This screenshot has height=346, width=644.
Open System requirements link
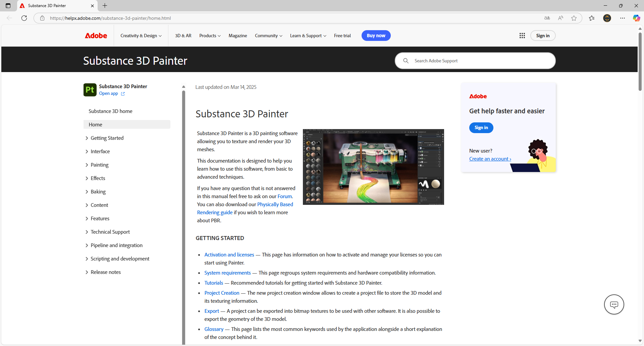coord(227,273)
